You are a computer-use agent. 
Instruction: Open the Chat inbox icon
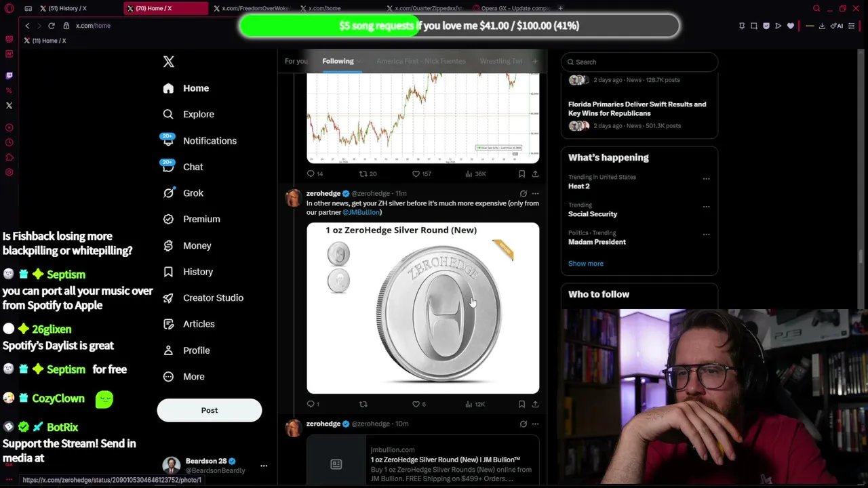tap(168, 166)
